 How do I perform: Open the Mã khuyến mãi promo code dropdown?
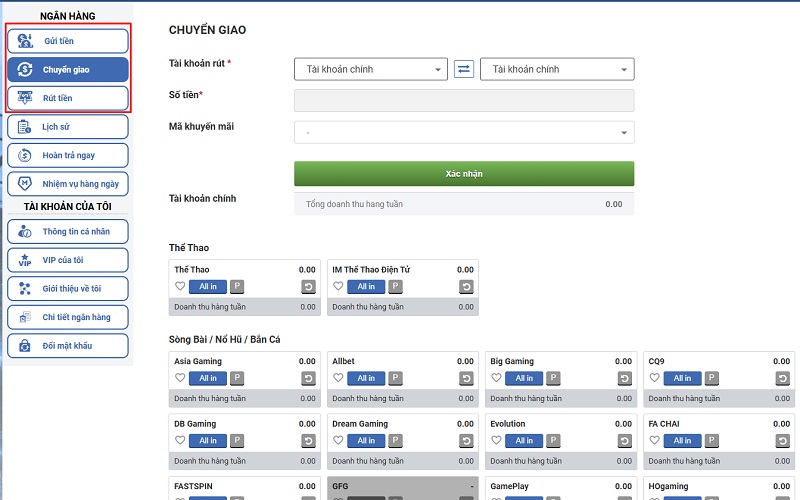[x=464, y=133]
